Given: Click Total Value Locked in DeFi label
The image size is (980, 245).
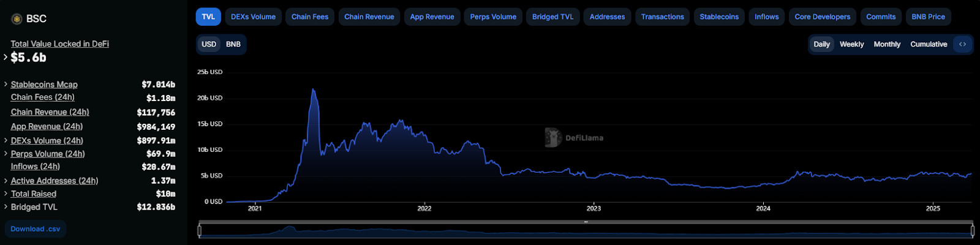Looking at the screenshot, I should [x=60, y=43].
